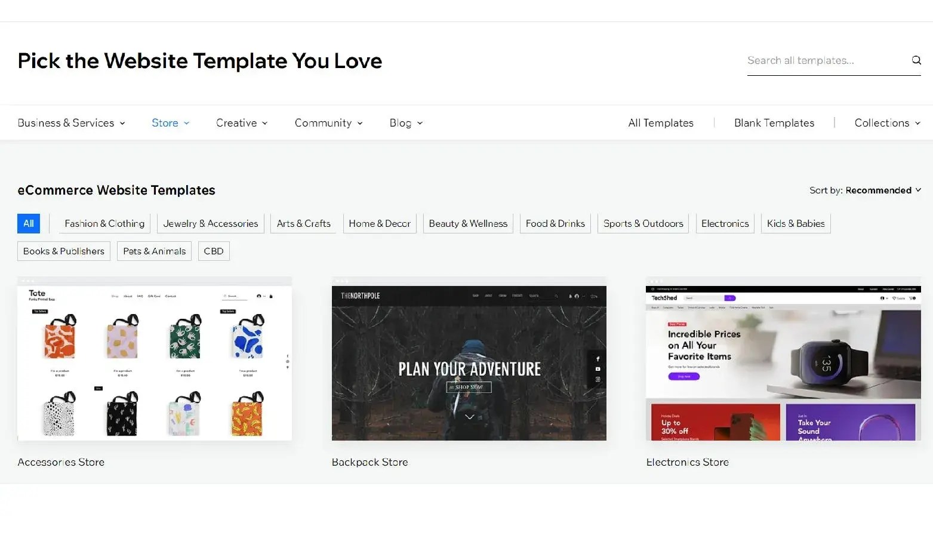Filter templates by Food & Drinks
The height and width of the screenshot is (560, 933).
(555, 223)
